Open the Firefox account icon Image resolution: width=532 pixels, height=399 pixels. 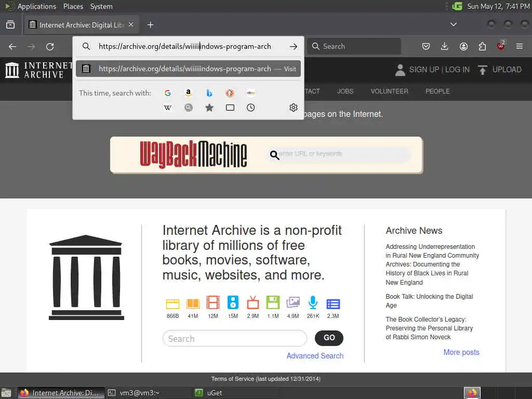click(463, 46)
